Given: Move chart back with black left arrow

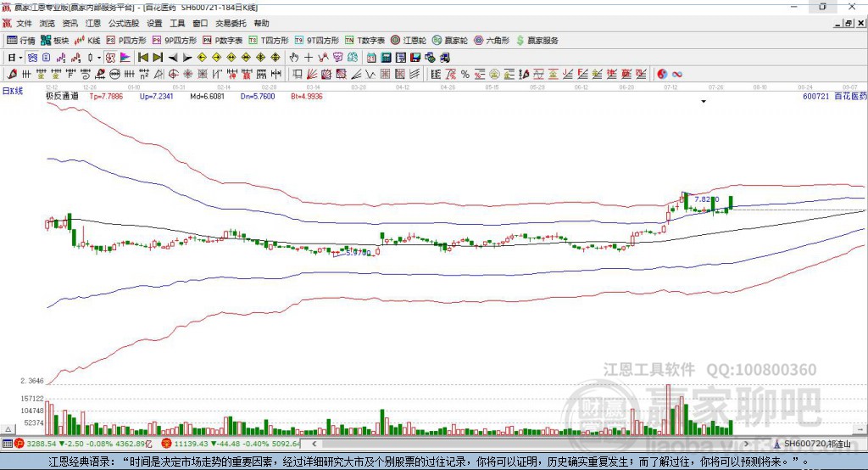Looking at the screenshot, I should coord(173,58).
